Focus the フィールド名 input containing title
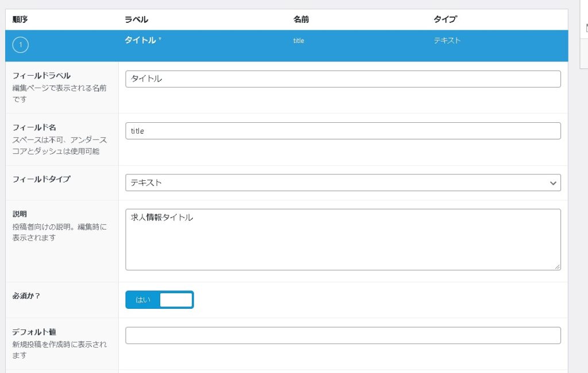 [x=343, y=131]
